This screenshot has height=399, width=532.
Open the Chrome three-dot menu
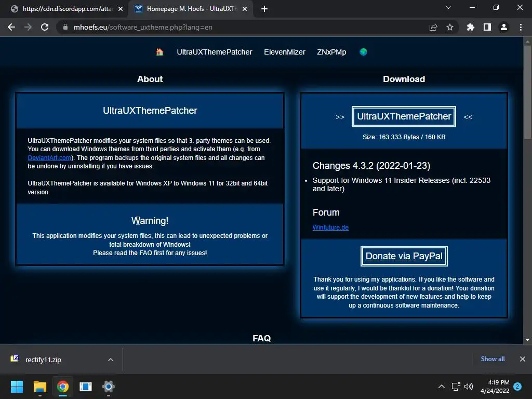point(521,27)
